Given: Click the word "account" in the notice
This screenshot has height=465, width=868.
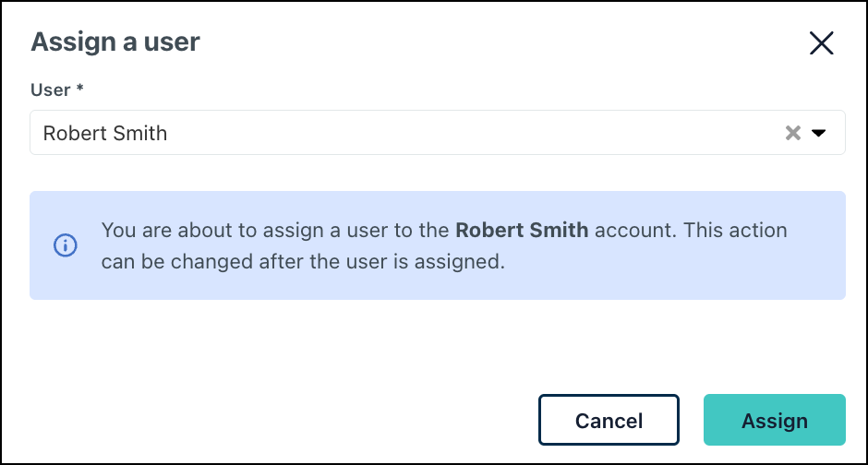Looking at the screenshot, I should 633,230.
